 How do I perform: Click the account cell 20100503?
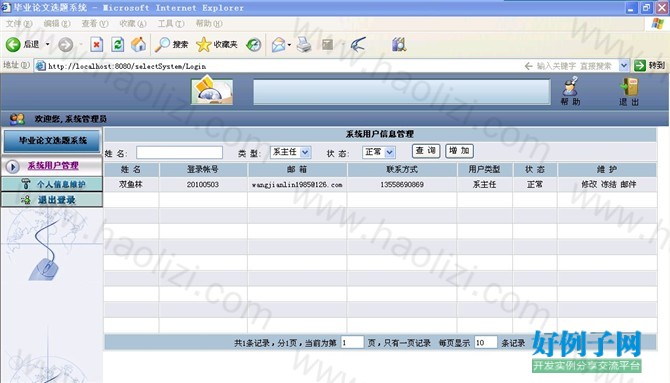tap(203, 185)
